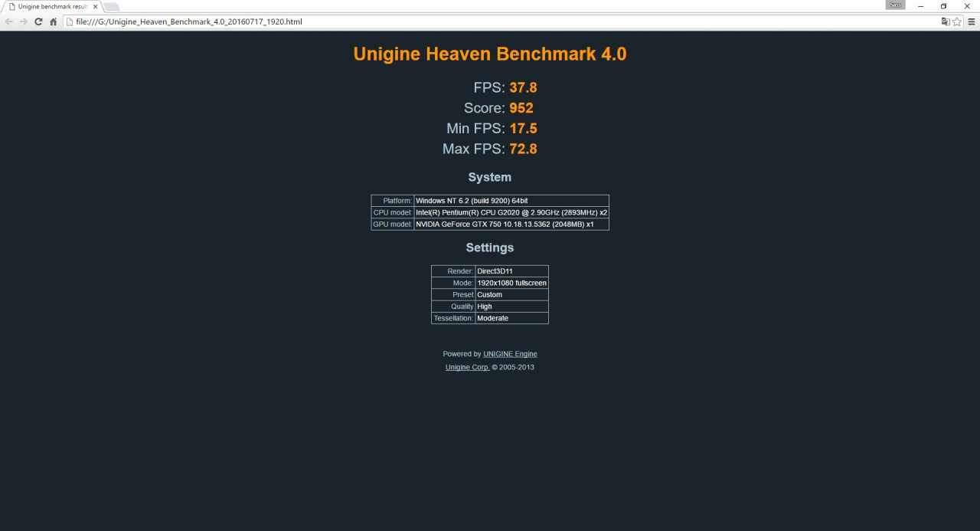
Task: Click the Quality label cell
Action: (453, 306)
